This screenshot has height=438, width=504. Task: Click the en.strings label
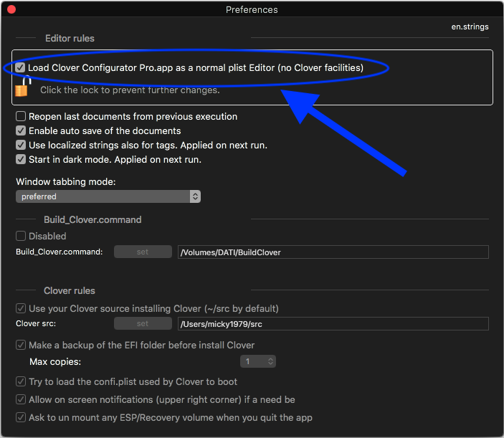(470, 27)
